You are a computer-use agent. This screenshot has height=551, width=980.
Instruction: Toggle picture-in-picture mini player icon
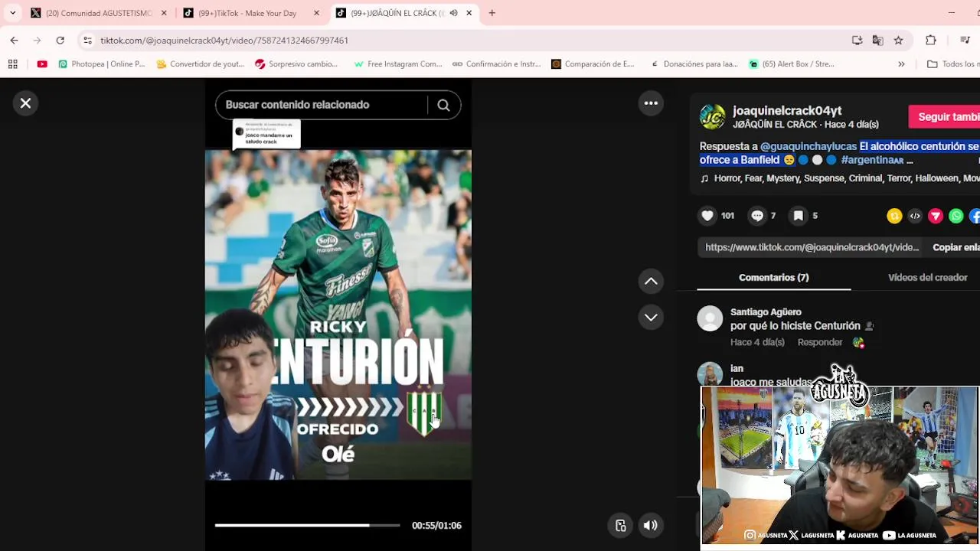[x=621, y=525]
